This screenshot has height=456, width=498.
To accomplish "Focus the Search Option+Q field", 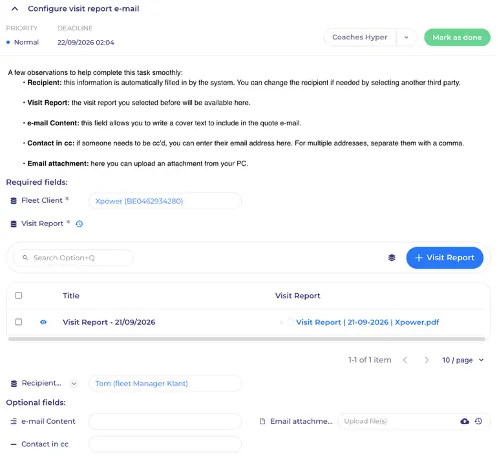I will [73, 258].
